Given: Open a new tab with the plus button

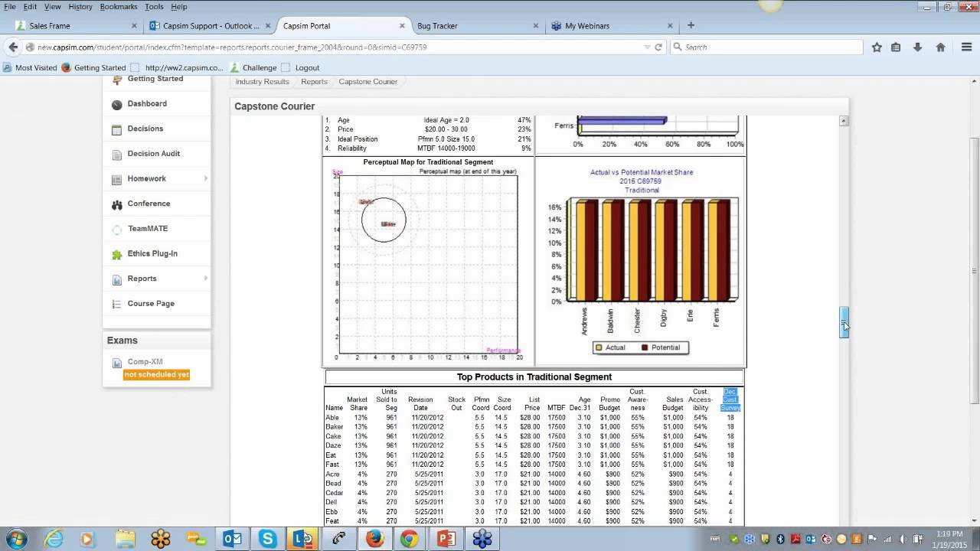Looking at the screenshot, I should (691, 25).
